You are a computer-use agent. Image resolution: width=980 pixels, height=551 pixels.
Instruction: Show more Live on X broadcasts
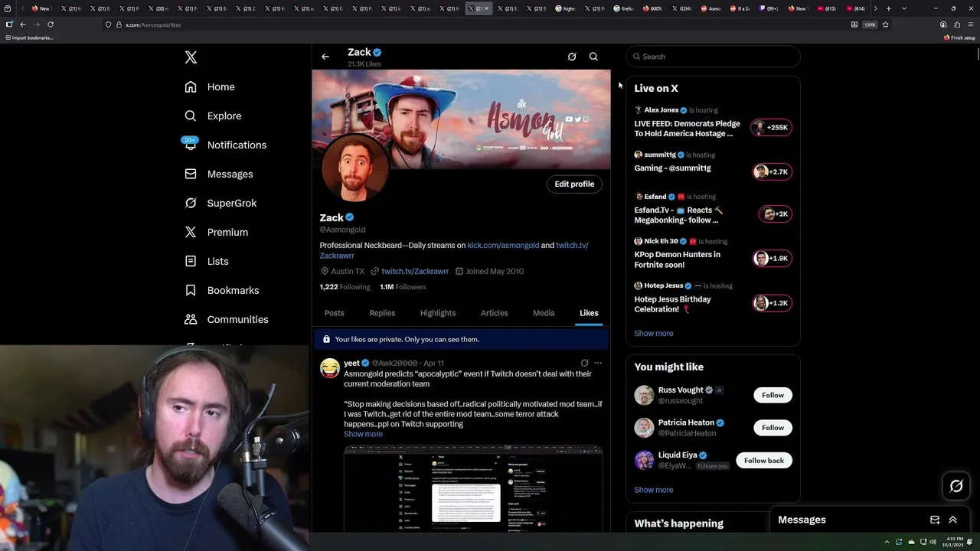pos(654,334)
